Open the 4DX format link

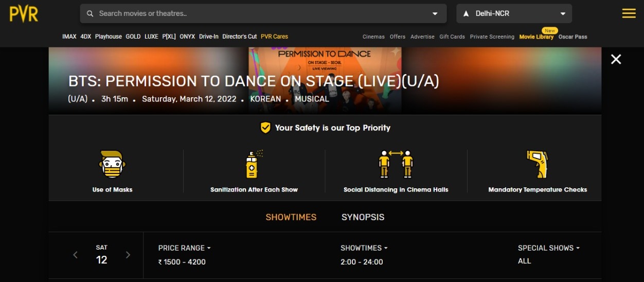click(85, 37)
